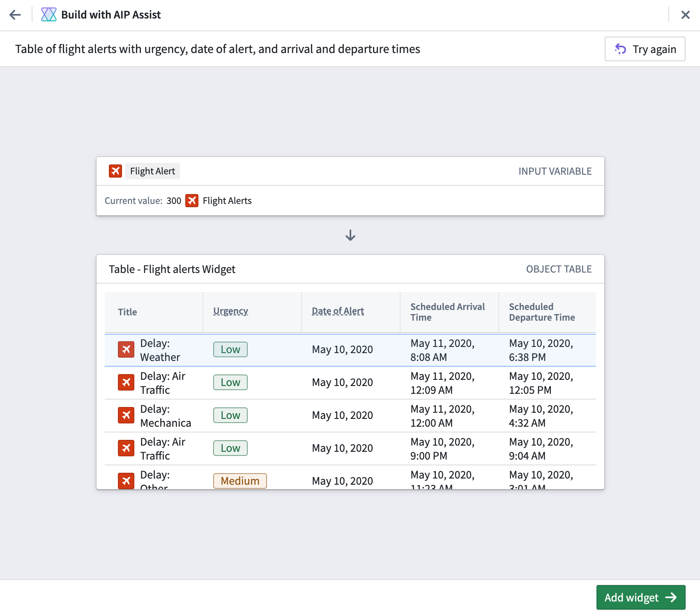This screenshot has height=615, width=700.
Task: Click the Flight Alerts current value text
Action: click(227, 201)
